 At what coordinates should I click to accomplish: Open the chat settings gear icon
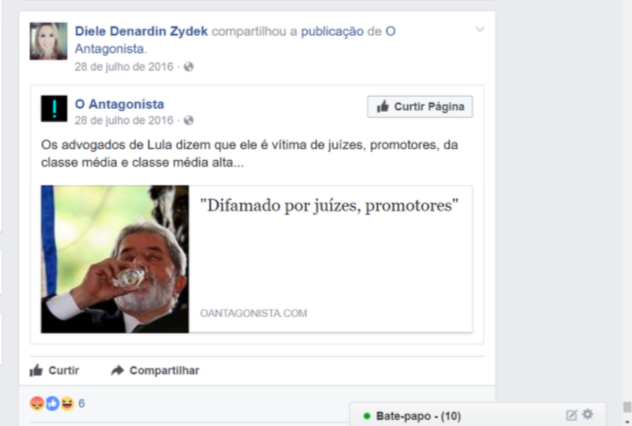tap(588, 414)
